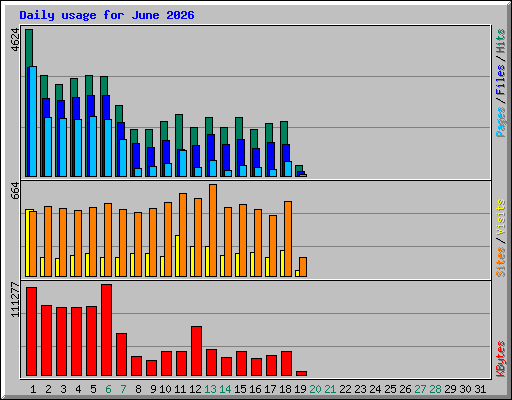Select the orange Visits bar for day 19

point(303,267)
